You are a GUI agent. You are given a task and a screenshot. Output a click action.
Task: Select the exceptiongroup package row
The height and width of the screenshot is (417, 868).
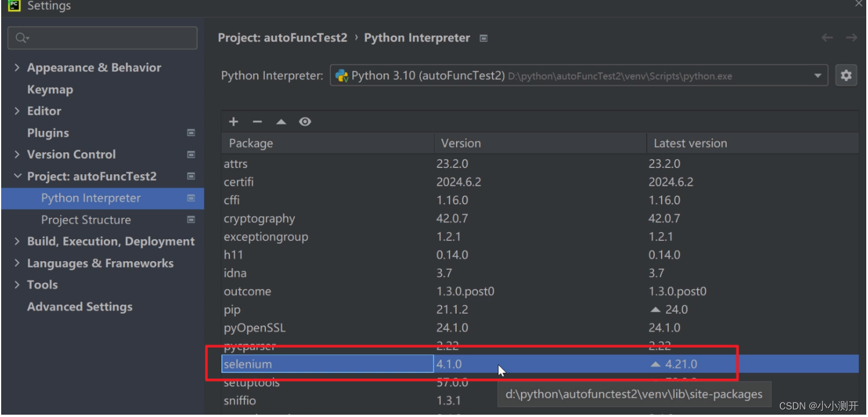tap(540, 237)
